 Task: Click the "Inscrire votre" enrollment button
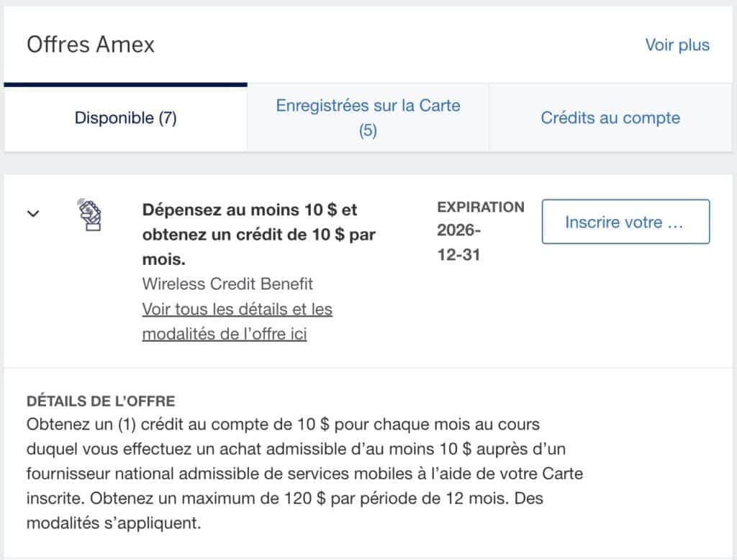pyautogui.click(x=625, y=222)
